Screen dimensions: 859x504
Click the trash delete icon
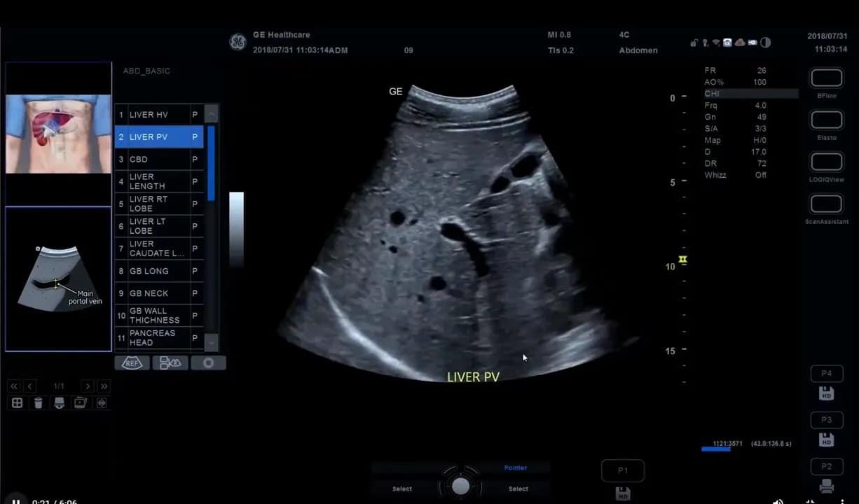pyautogui.click(x=38, y=402)
